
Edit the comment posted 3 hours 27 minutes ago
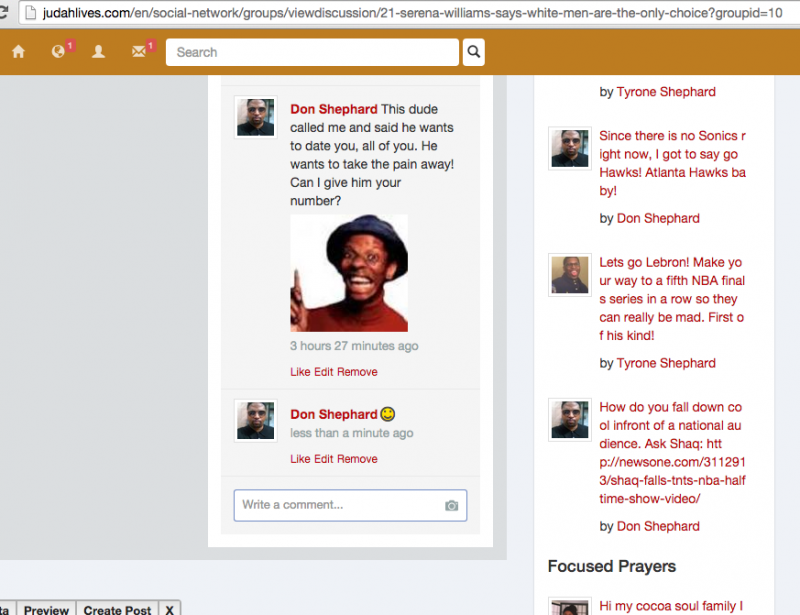(x=323, y=372)
